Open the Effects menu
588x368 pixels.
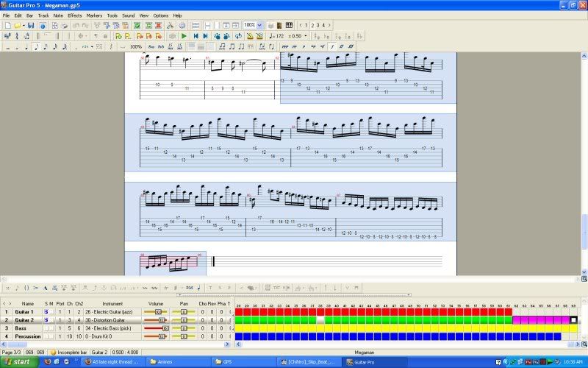point(75,15)
